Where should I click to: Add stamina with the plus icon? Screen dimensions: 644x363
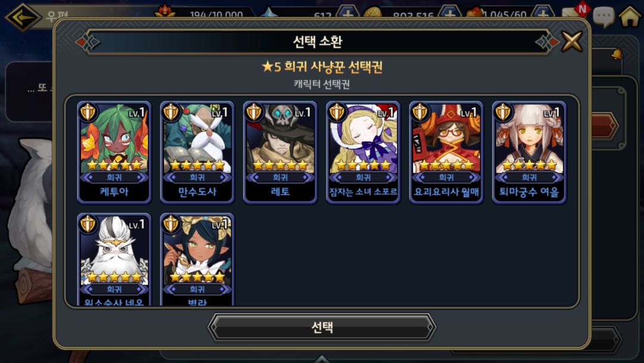pyautogui.click(x=543, y=13)
